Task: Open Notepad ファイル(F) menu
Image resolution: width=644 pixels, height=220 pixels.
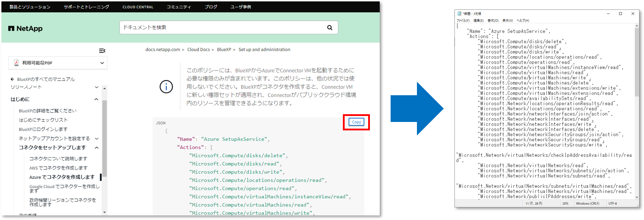Action: pyautogui.click(x=463, y=21)
